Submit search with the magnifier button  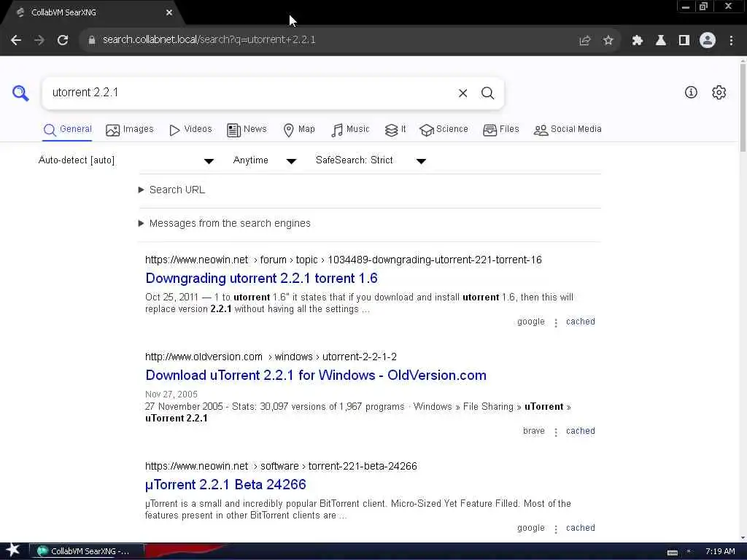tap(487, 93)
